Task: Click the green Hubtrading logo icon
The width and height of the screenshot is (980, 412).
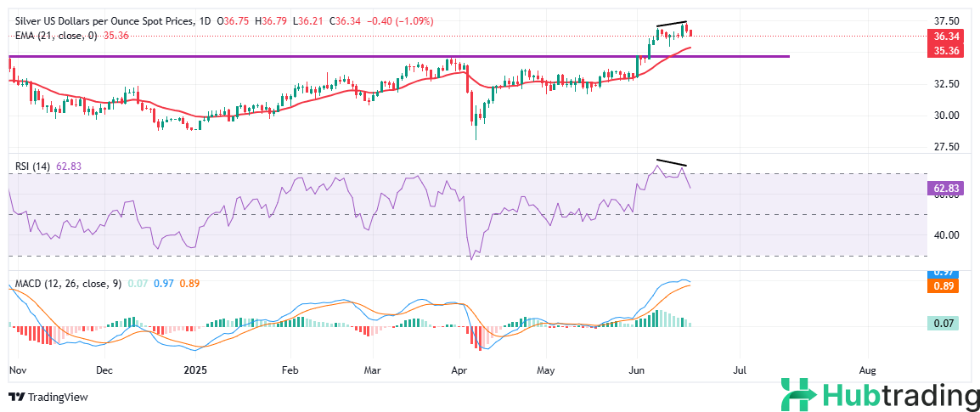Action: [x=799, y=396]
